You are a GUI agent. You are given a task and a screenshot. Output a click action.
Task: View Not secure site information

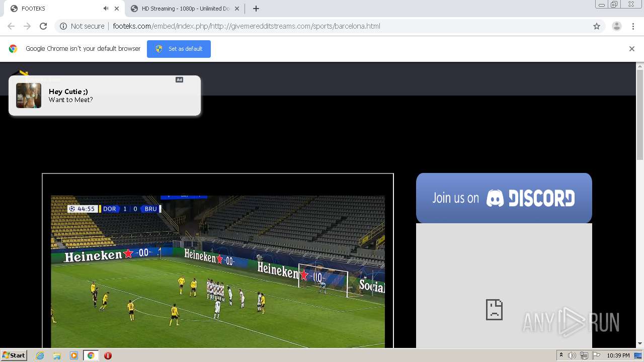[x=82, y=26]
